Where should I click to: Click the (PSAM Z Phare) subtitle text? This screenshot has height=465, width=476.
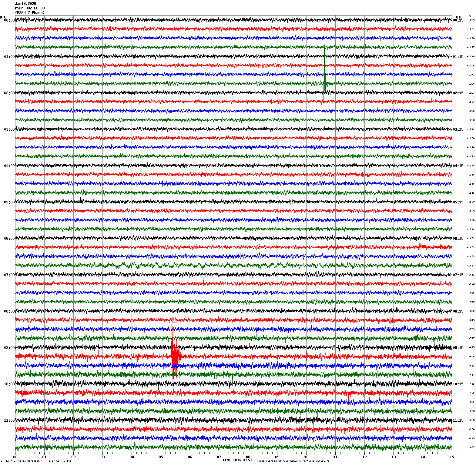point(30,13)
